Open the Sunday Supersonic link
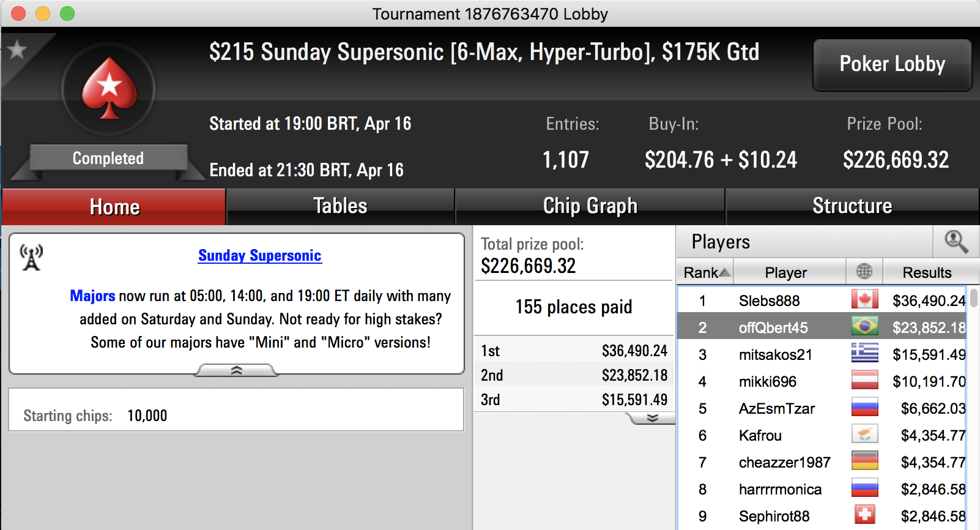The width and height of the screenshot is (980, 530). 259,255
